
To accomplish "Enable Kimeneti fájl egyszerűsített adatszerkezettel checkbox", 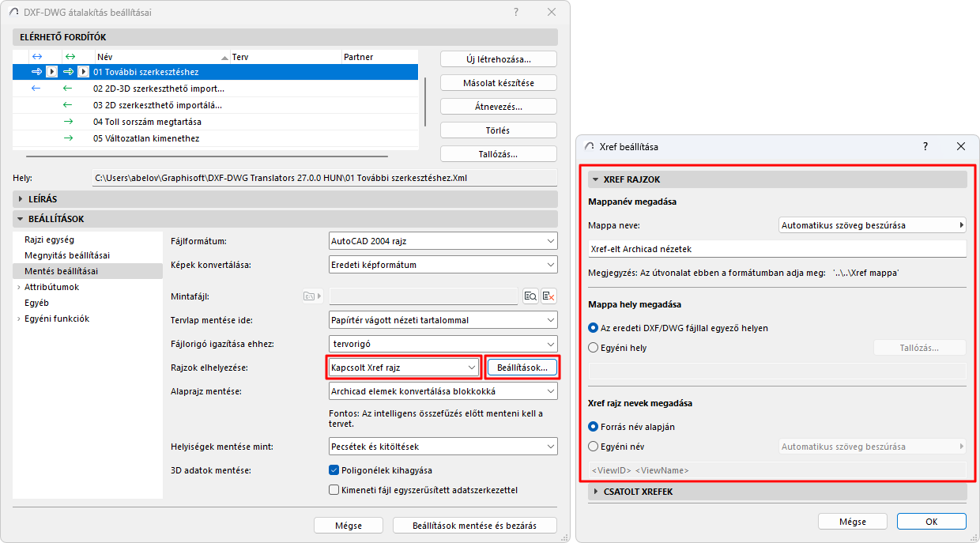I will pyautogui.click(x=334, y=490).
